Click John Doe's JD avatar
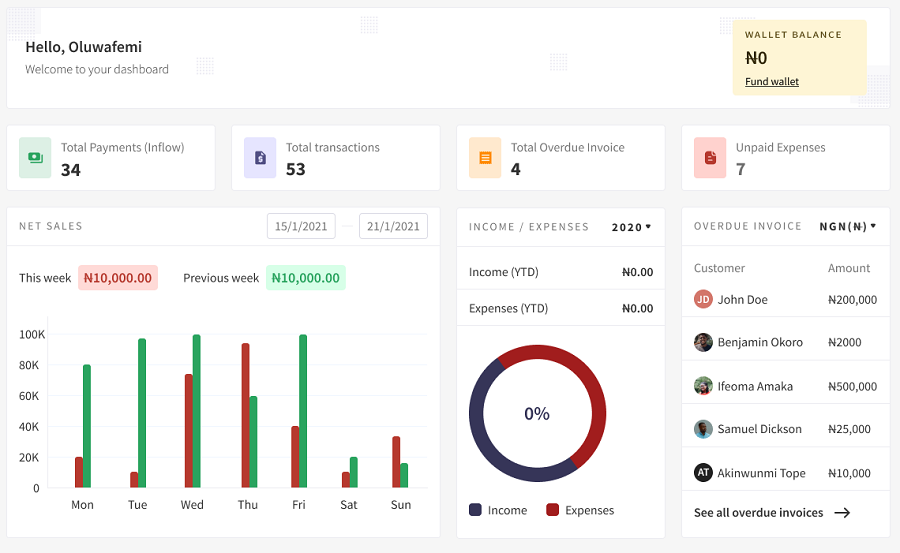 click(703, 299)
